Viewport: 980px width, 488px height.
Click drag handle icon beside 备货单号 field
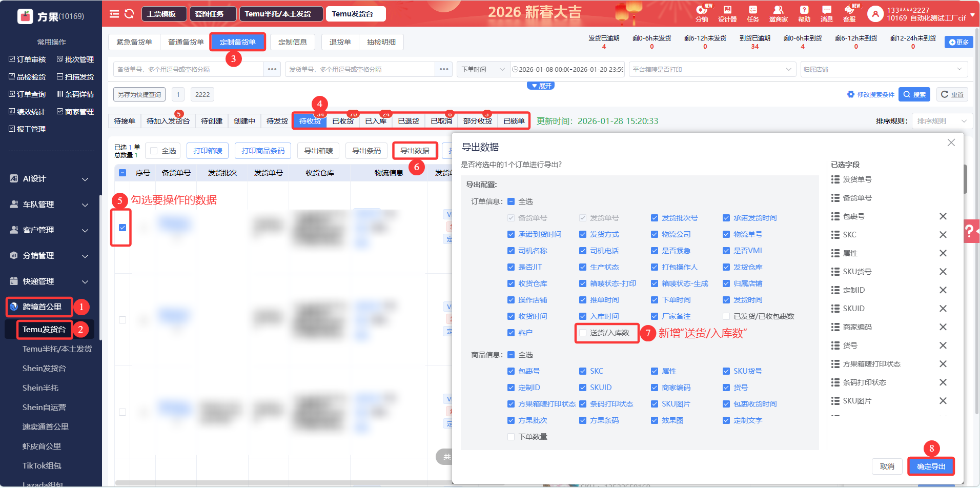pyautogui.click(x=835, y=198)
